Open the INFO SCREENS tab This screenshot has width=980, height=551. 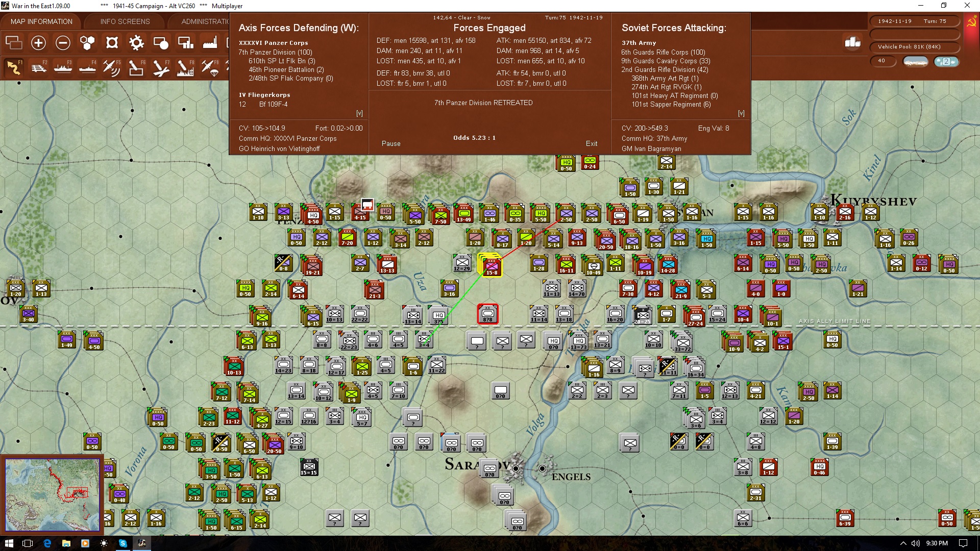click(125, 21)
